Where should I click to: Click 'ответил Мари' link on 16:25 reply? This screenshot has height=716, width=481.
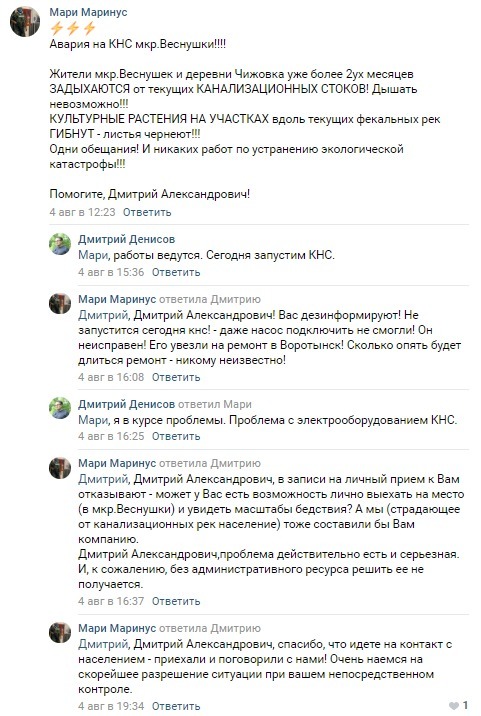click(215, 405)
